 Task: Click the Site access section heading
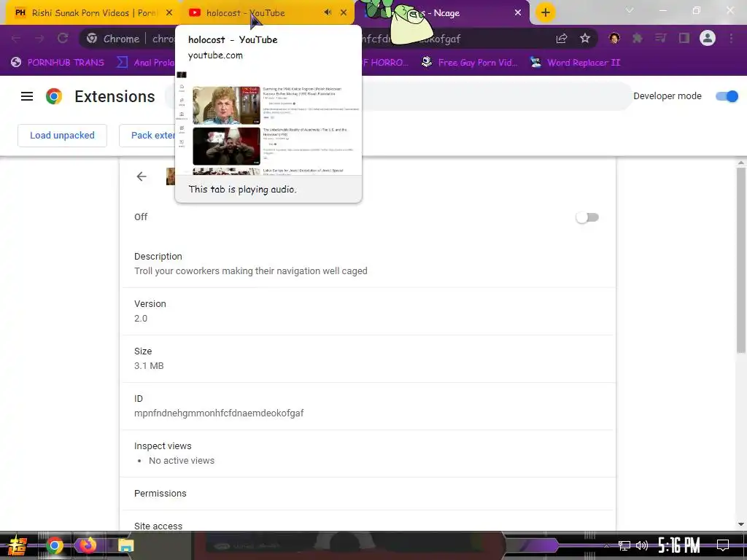pyautogui.click(x=158, y=526)
